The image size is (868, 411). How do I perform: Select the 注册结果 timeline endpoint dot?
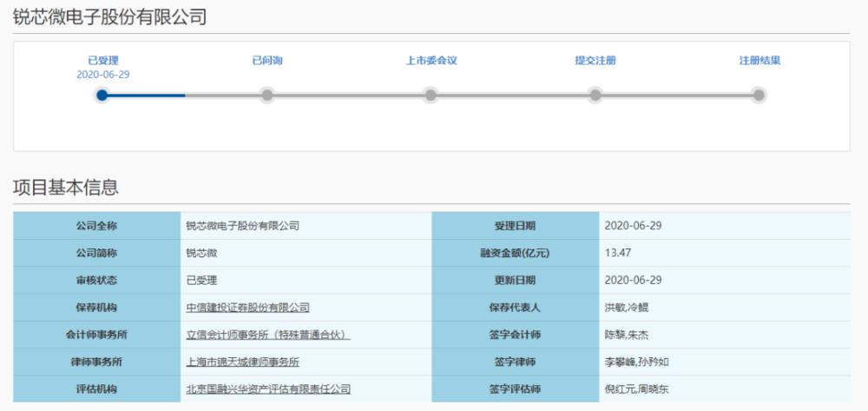(x=759, y=95)
